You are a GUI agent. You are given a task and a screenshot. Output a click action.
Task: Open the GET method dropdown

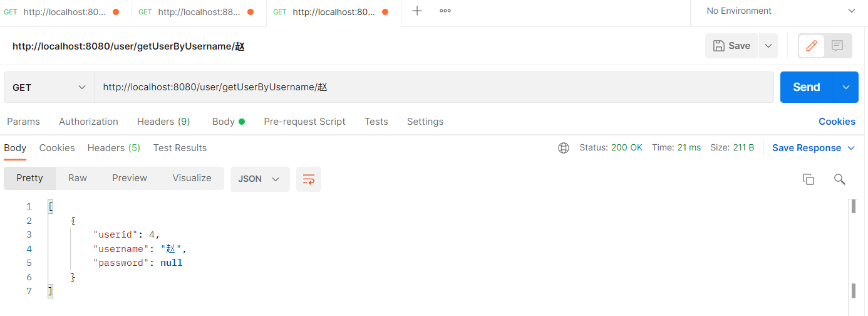point(49,88)
